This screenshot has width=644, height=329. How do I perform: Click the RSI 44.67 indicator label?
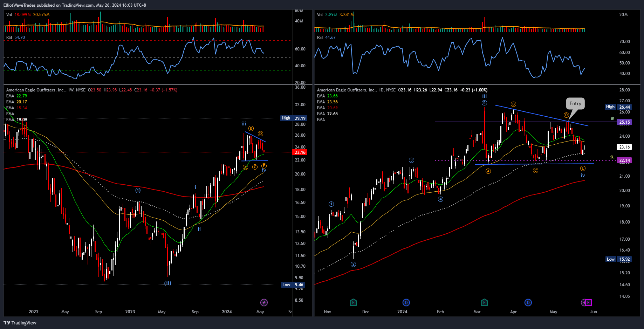click(326, 37)
